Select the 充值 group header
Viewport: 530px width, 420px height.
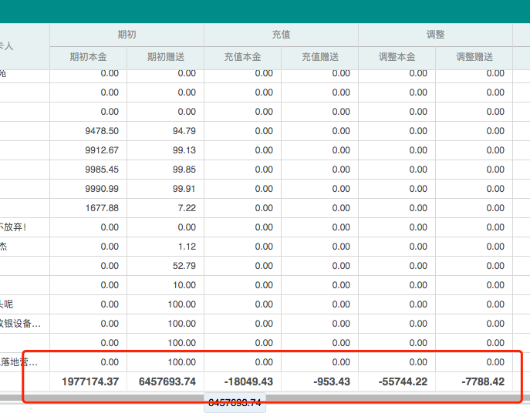pyautogui.click(x=281, y=35)
